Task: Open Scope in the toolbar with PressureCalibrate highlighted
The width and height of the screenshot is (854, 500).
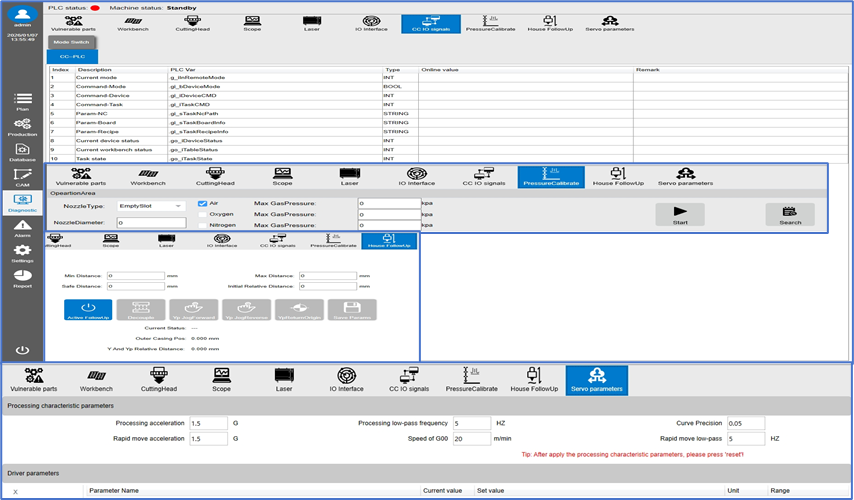Action: coord(282,177)
